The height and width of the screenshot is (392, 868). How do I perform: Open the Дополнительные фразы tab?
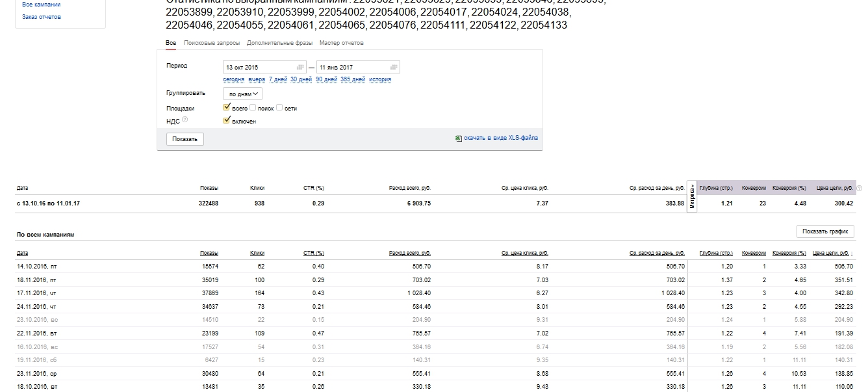click(x=280, y=43)
